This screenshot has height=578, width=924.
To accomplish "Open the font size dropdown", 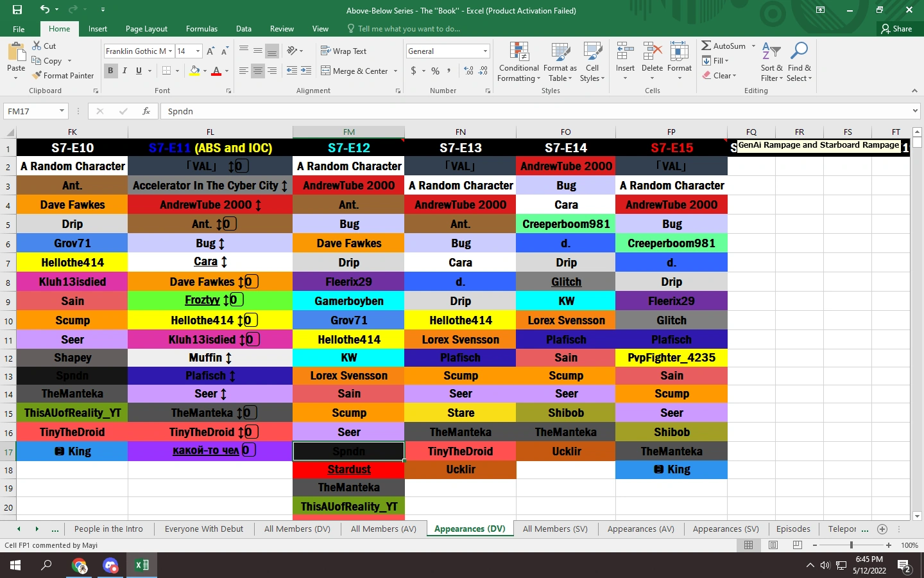I will click(x=198, y=51).
